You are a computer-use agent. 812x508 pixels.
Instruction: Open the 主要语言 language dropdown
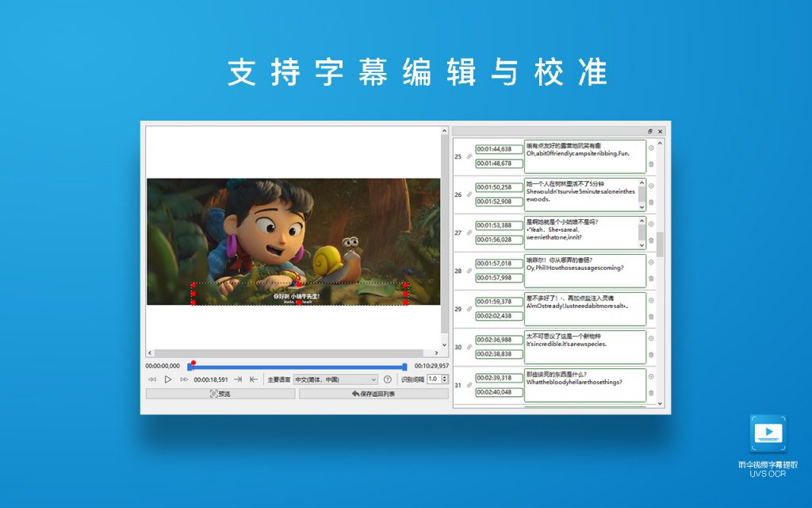pyautogui.click(x=335, y=379)
